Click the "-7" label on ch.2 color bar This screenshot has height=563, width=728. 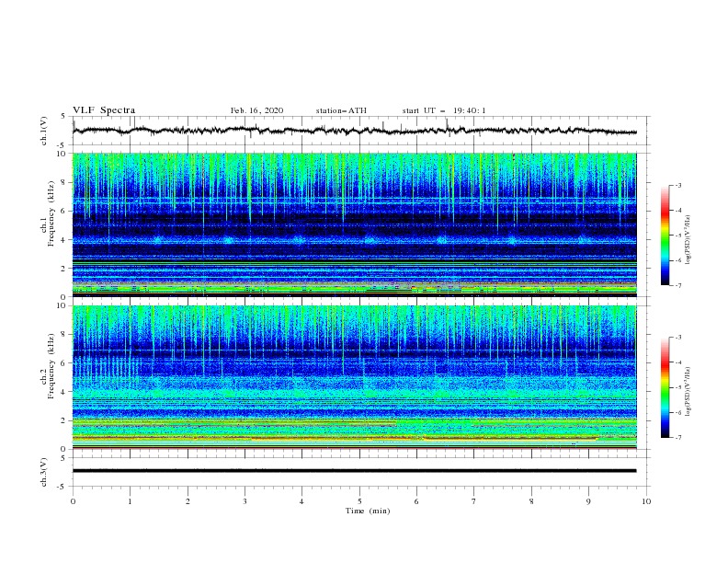click(x=677, y=438)
